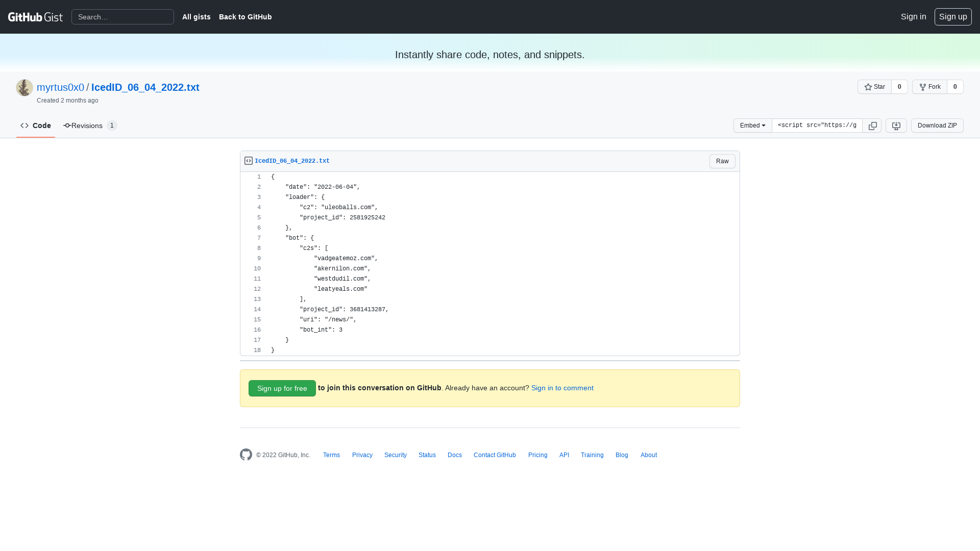
Task: Open the Embed dropdown
Action: click(x=752, y=126)
